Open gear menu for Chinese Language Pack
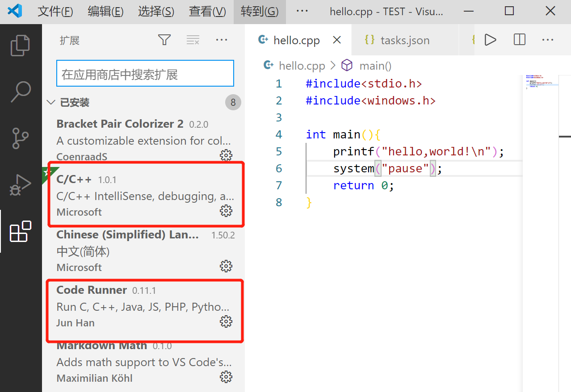This screenshot has height=392, width=571. click(x=226, y=266)
